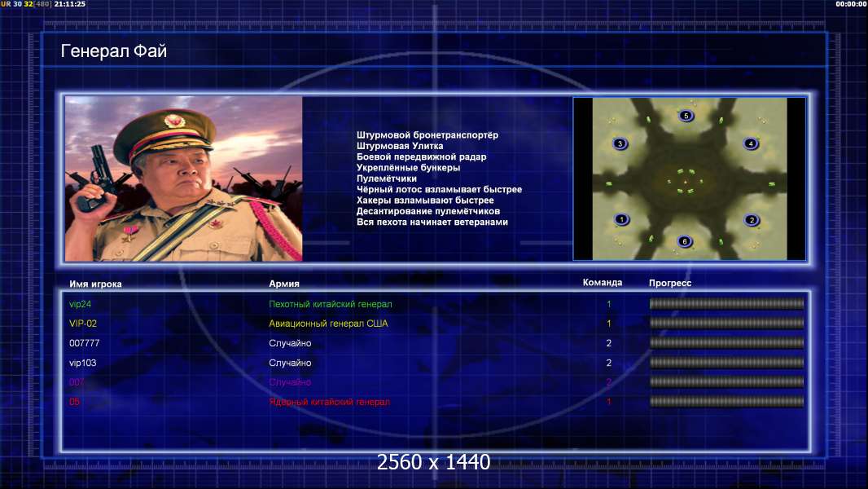This screenshot has width=868, height=489.
Task: Click the 'Генерал Фай' title
Action: click(x=113, y=51)
